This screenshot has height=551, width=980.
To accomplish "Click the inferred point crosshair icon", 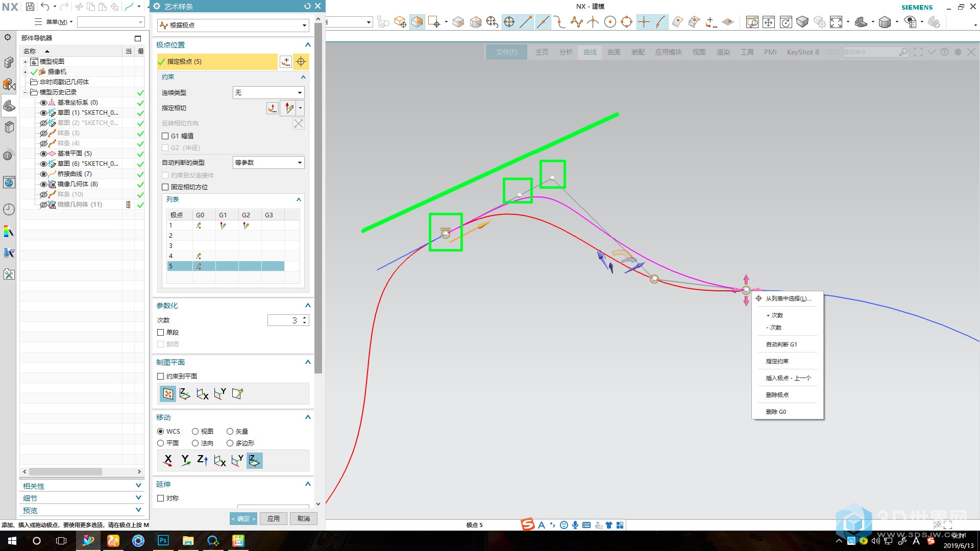I will 301,62.
